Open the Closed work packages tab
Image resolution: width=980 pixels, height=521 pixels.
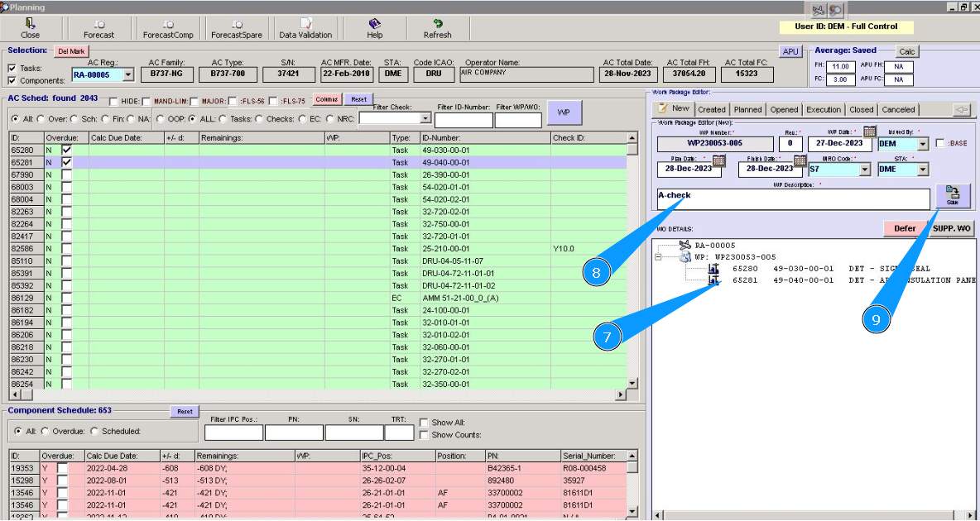[861, 109]
